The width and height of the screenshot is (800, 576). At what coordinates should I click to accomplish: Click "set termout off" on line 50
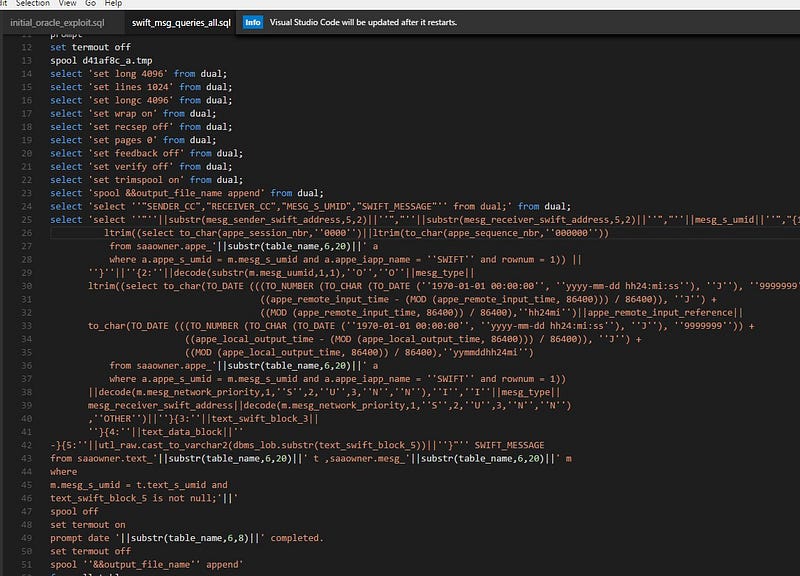[x=90, y=551]
